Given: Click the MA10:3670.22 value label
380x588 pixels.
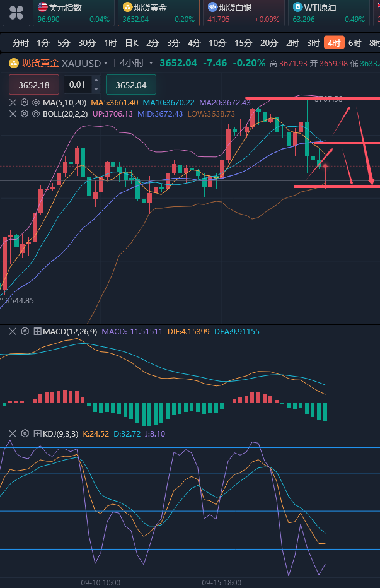Looking at the screenshot, I should pos(169,102).
